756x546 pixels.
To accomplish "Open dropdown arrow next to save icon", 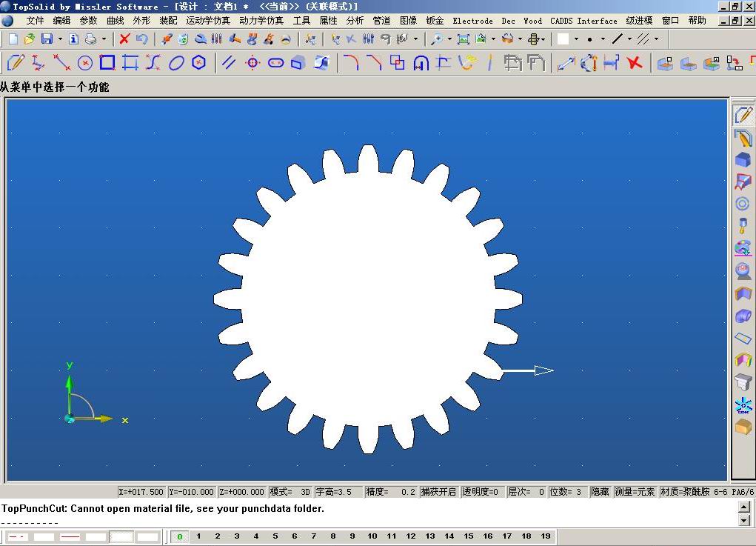I will (60, 39).
